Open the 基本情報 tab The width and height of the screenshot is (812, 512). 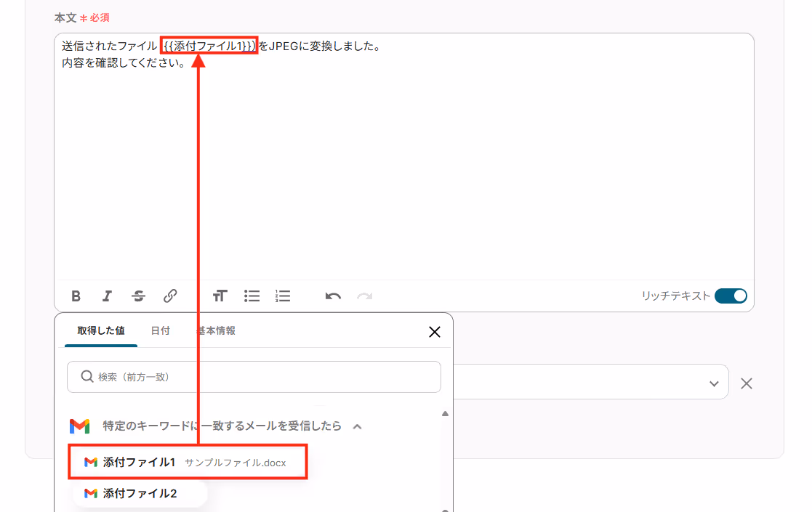click(216, 330)
